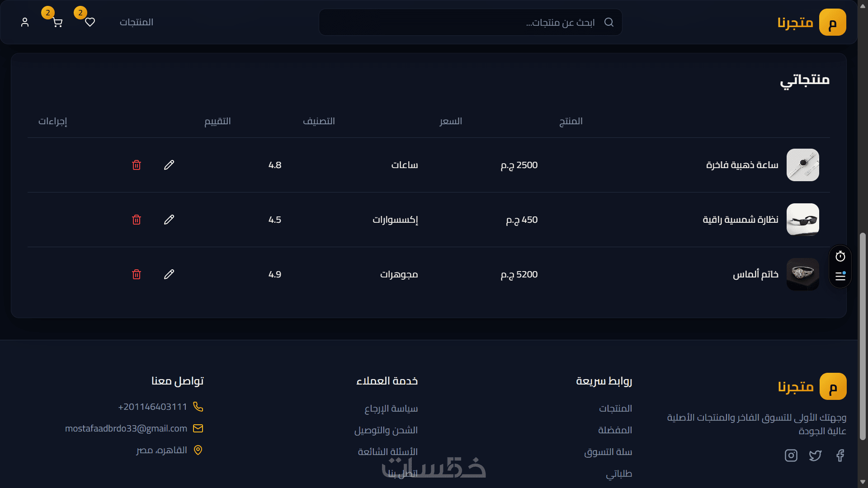Click the Instagram footer icon
Viewport: 868px width, 488px height.
coord(791,455)
